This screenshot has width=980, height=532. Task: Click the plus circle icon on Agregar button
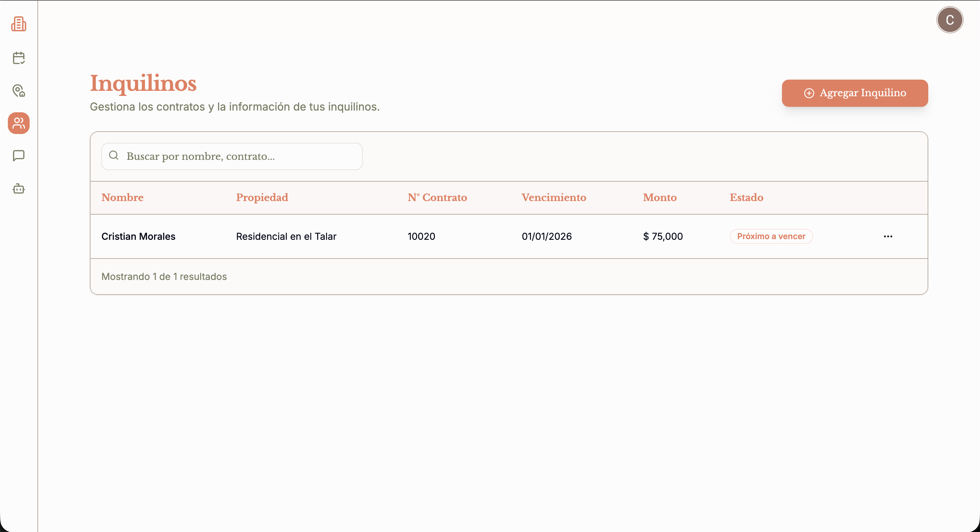809,93
